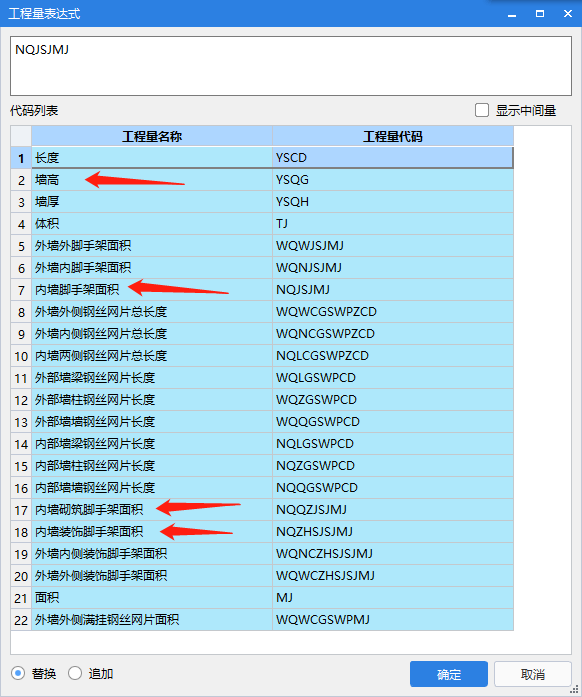The image size is (582, 697).
Task: Click the 工程量名称 column header
Action: point(152,136)
